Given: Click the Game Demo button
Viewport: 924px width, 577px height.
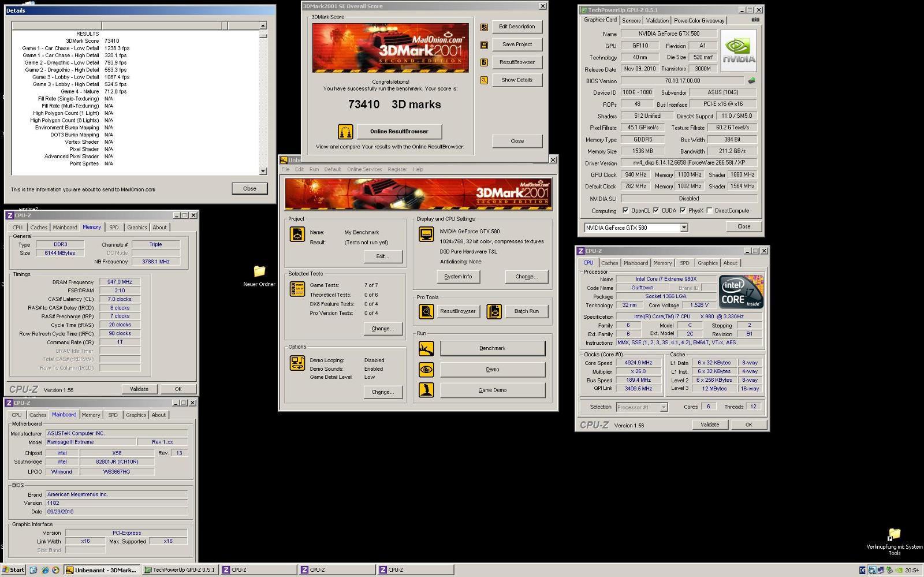Looking at the screenshot, I should [493, 390].
